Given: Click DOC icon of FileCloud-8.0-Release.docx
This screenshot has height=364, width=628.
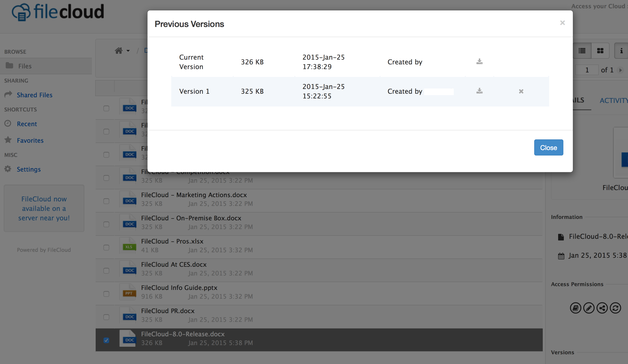Looking at the screenshot, I should coord(128,338).
